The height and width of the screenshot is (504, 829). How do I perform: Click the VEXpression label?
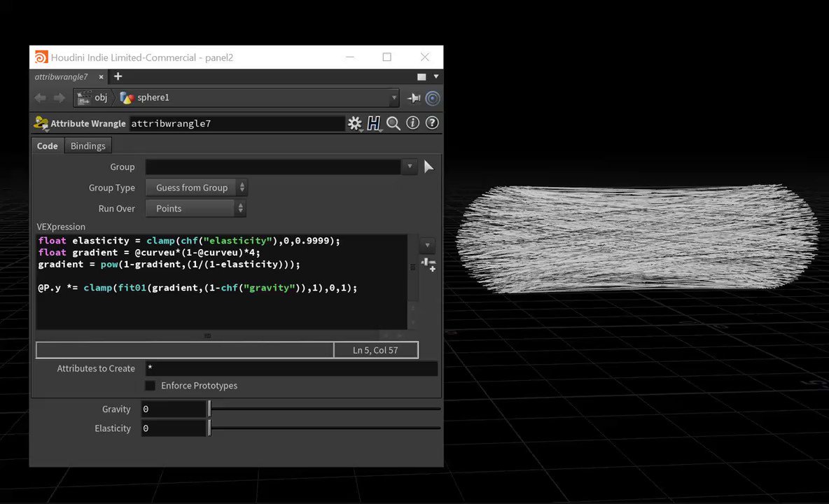pos(61,227)
